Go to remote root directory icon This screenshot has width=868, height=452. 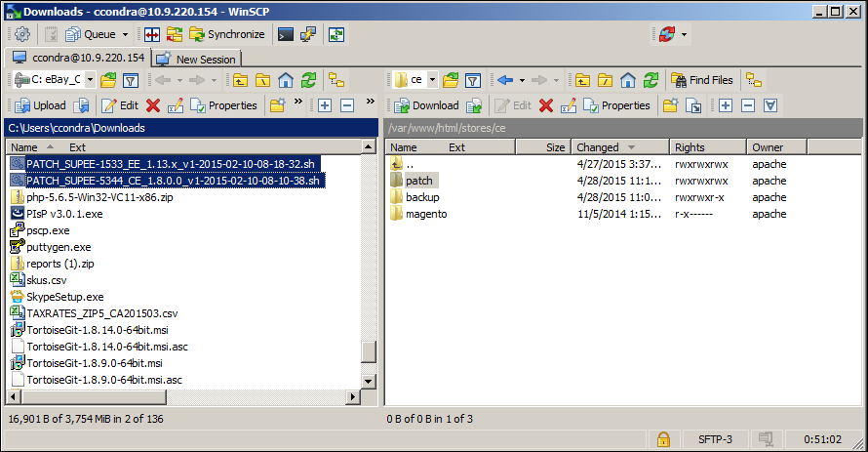[605, 80]
